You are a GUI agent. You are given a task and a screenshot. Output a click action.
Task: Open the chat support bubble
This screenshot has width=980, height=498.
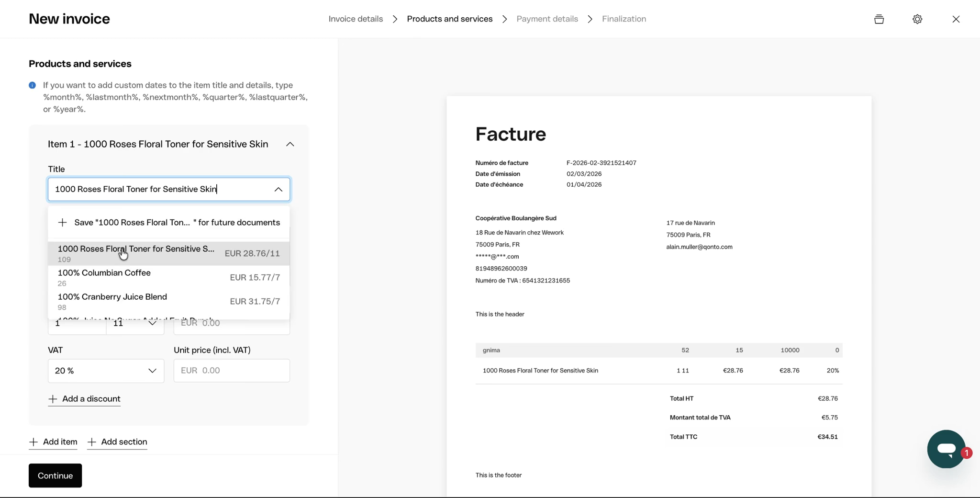pyautogui.click(x=946, y=449)
